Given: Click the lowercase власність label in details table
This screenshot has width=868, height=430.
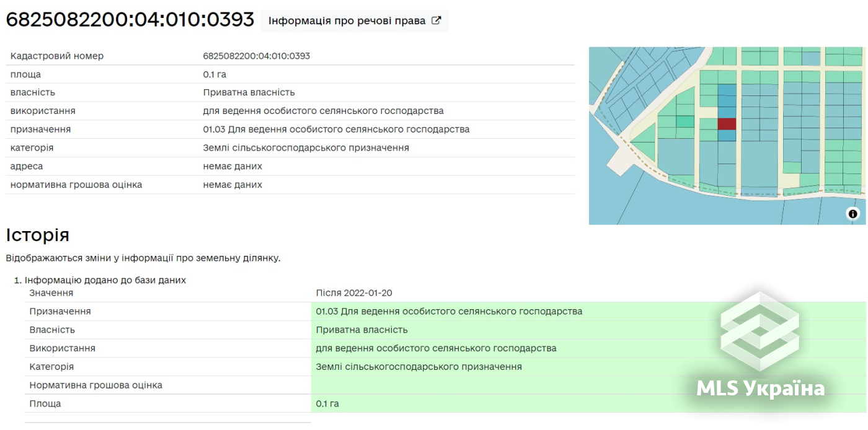Looking at the screenshot, I should (33, 92).
